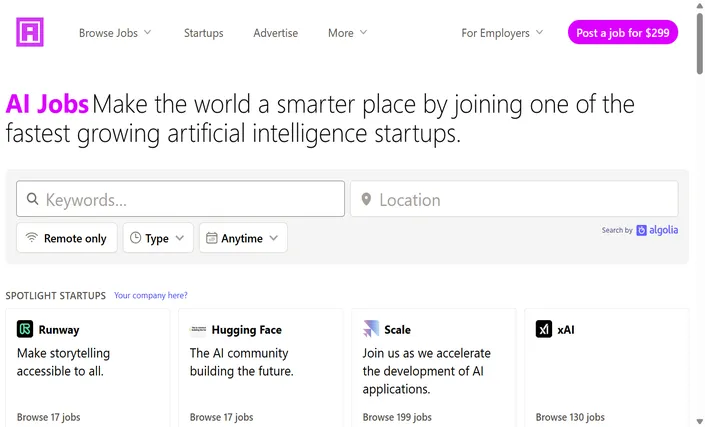Expand the For Employers menu

[502, 33]
